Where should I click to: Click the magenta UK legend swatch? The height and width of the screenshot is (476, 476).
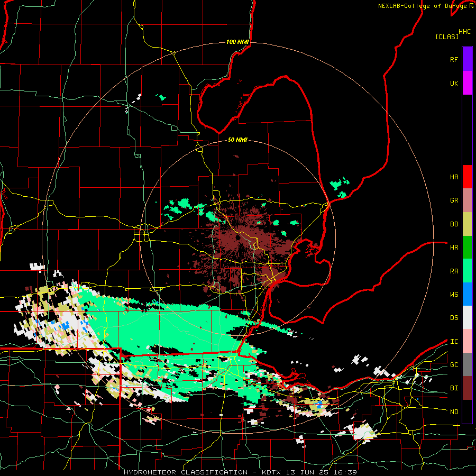click(467, 83)
